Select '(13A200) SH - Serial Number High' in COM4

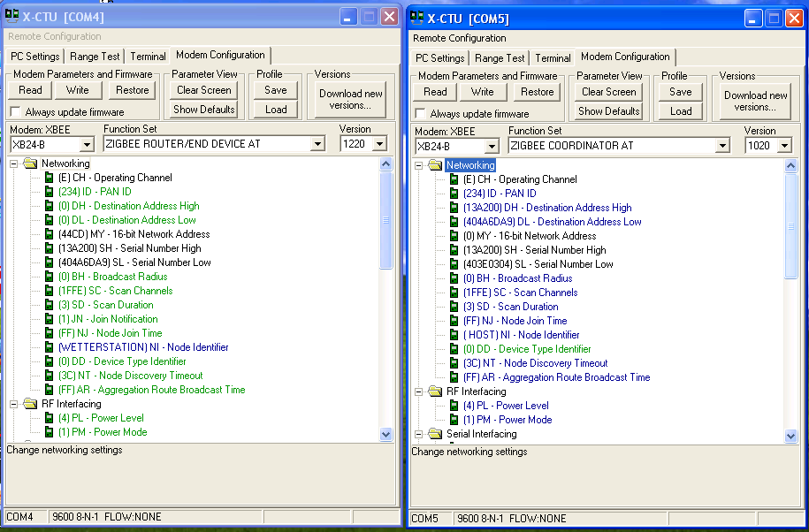pos(129,248)
